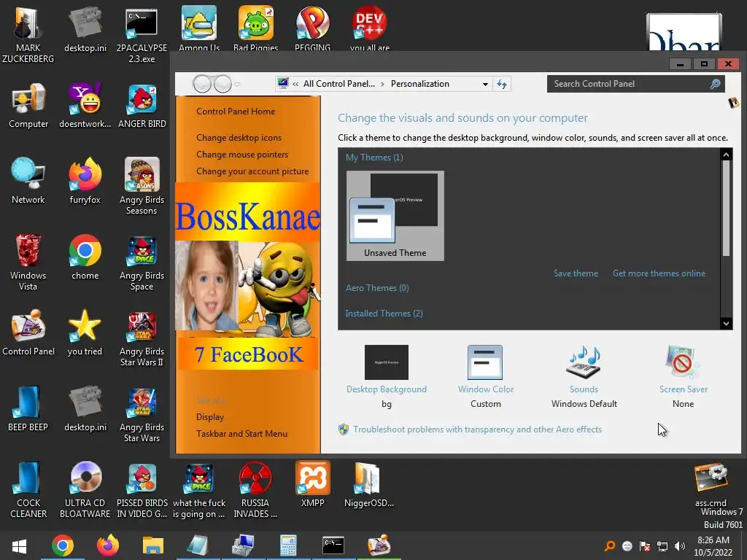Select Angry Birds Space desktop icon
Image resolution: width=747 pixels, height=560 pixels.
[142, 262]
